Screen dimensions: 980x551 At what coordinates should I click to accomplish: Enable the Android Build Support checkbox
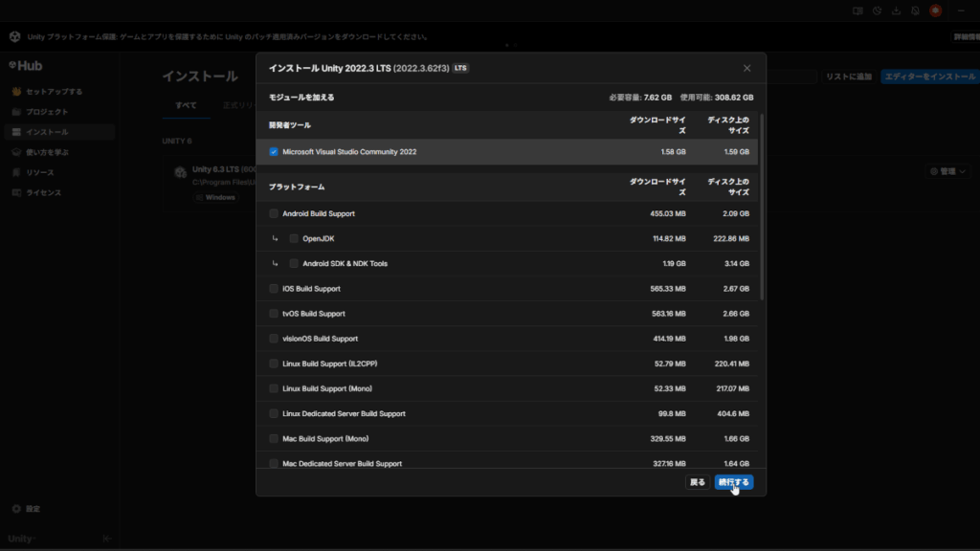pyautogui.click(x=274, y=213)
